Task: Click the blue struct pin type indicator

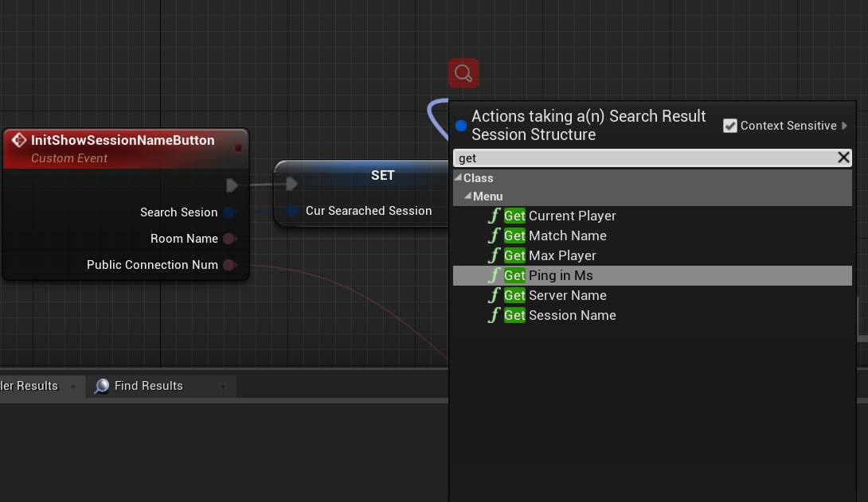Action: [460, 126]
